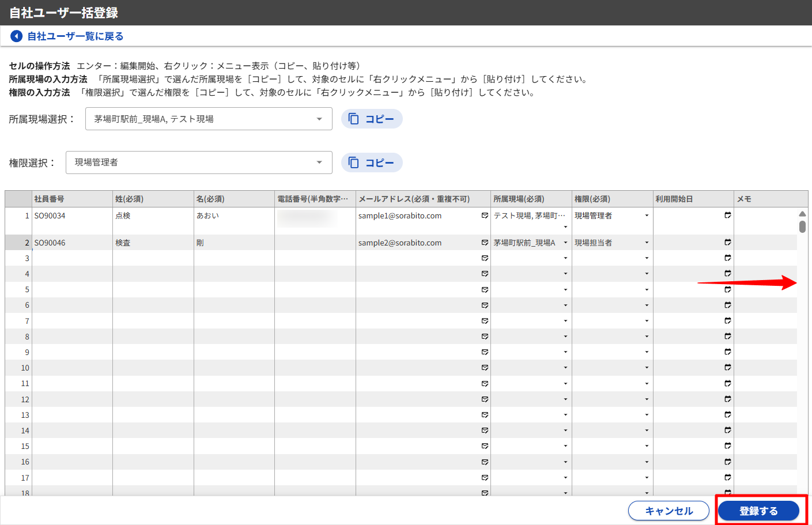This screenshot has width=812, height=525.
Task: Click the mail icon in row 1
Action: 485,216
